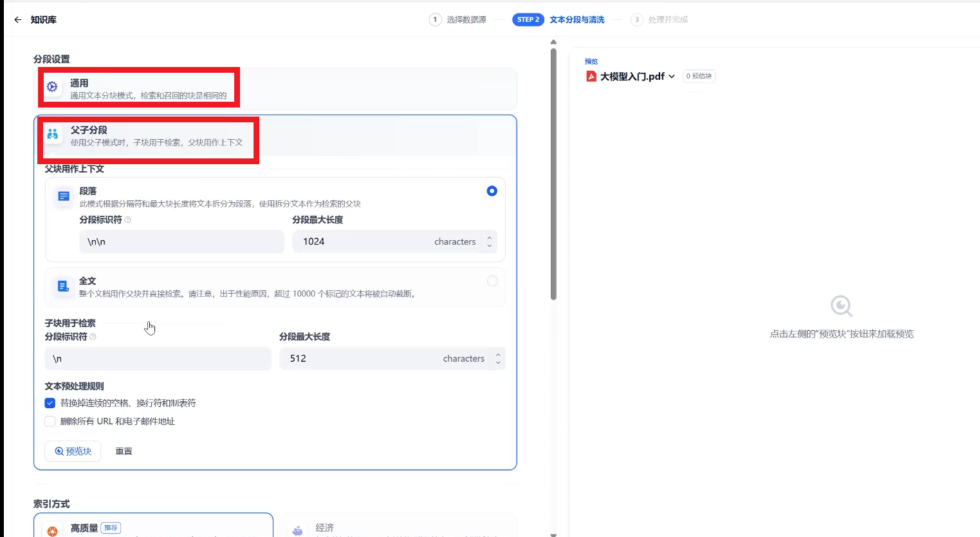Click the 分段设置 heading

pyautogui.click(x=51, y=59)
